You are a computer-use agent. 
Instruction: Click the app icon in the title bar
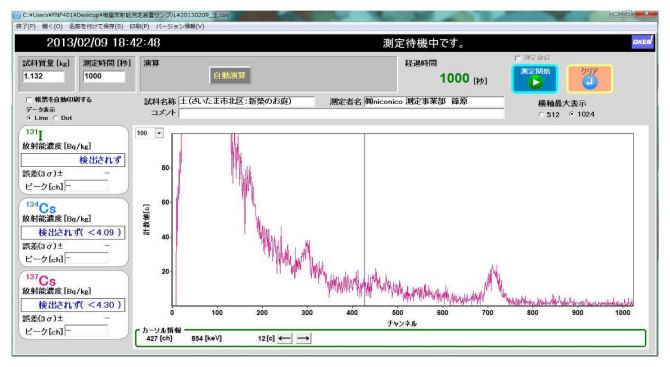[x=17, y=15]
